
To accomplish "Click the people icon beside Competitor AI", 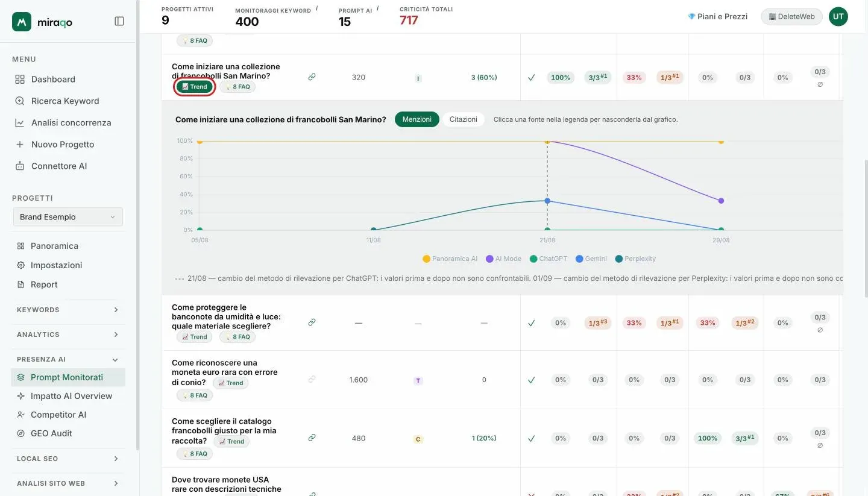I will [20, 415].
